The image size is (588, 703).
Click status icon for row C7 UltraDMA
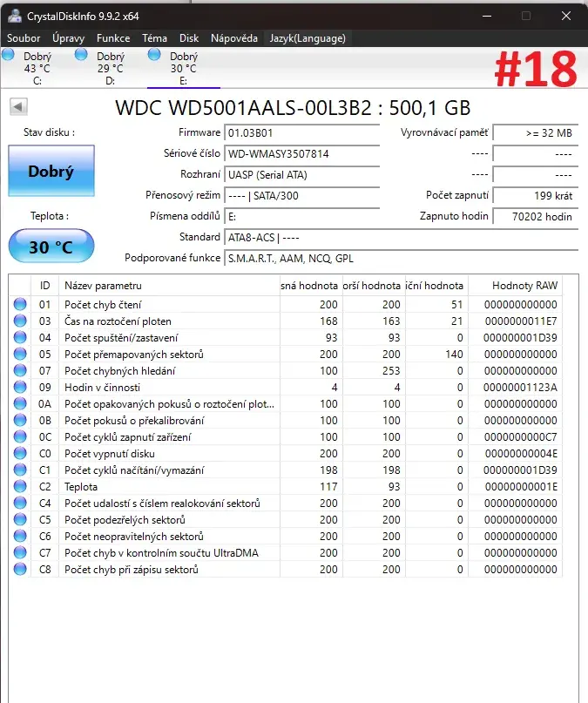pos(20,553)
